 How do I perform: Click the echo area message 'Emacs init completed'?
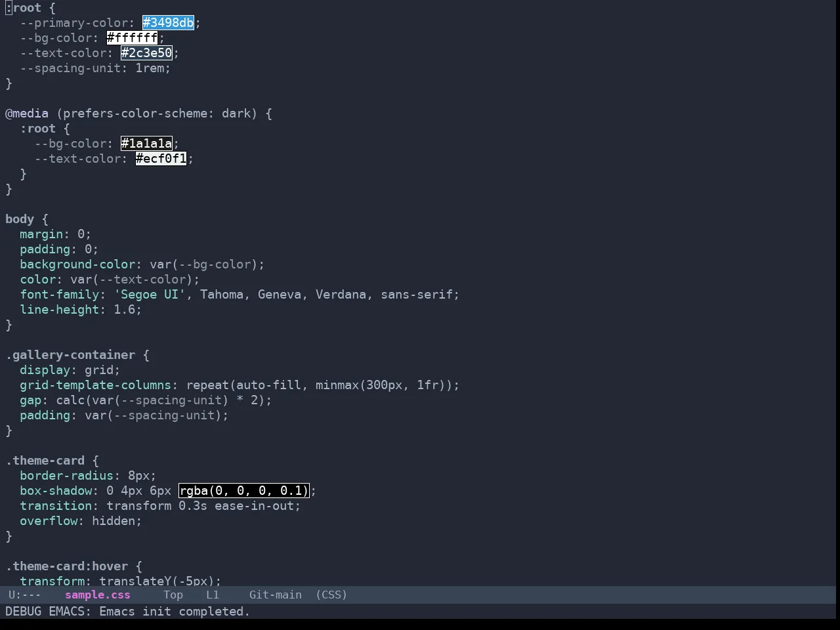tap(175, 612)
